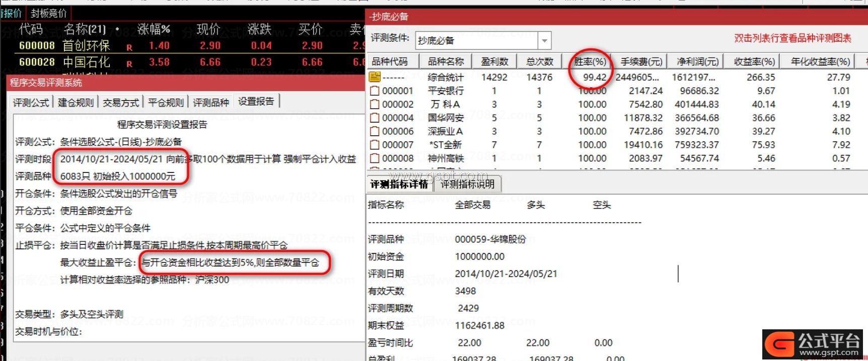Click the row icon beside code 000008
This screenshot has height=361, width=868.
[x=375, y=158]
